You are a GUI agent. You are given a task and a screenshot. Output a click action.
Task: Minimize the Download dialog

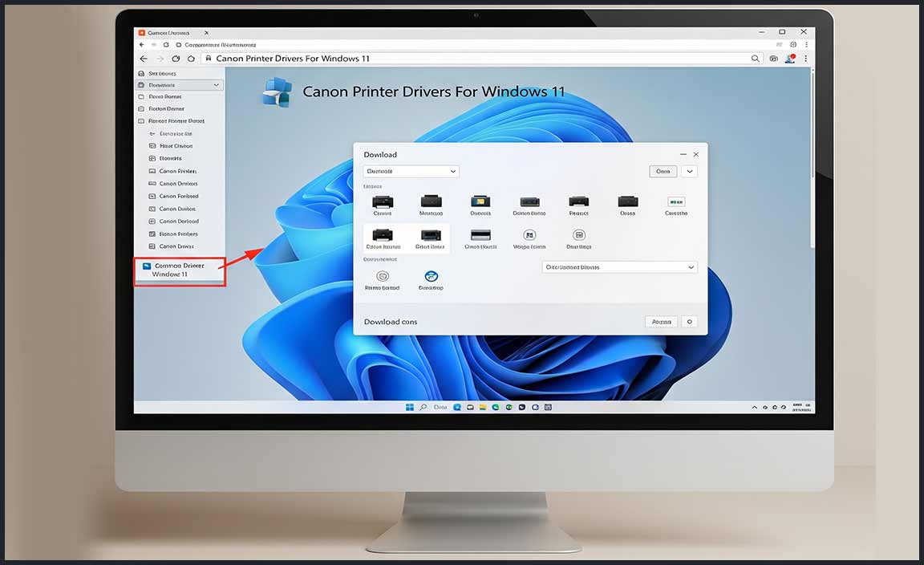[683, 155]
